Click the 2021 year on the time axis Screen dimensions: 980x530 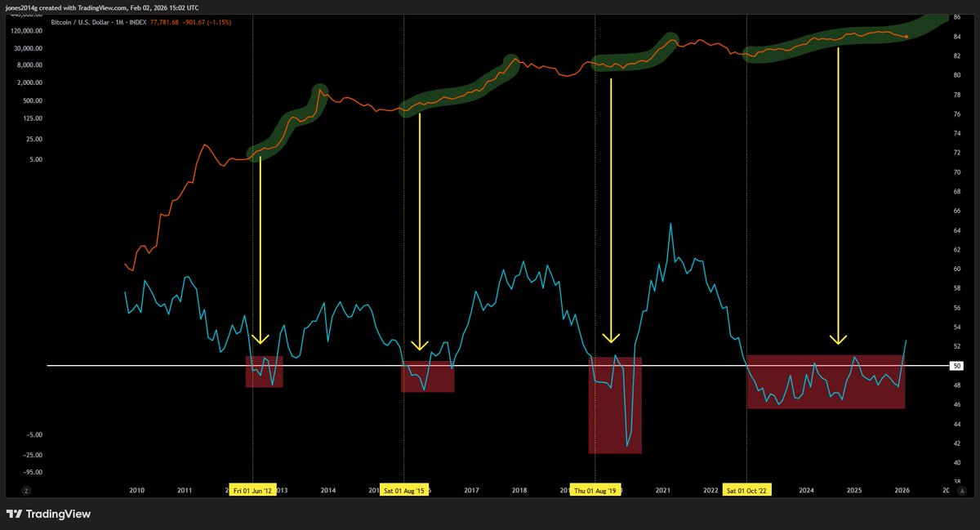pos(662,491)
